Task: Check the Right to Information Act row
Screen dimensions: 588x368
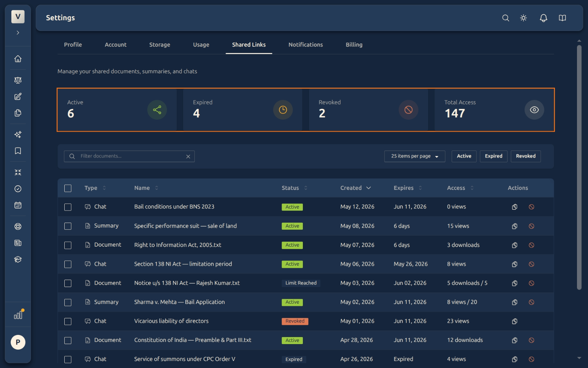Action: point(68,245)
